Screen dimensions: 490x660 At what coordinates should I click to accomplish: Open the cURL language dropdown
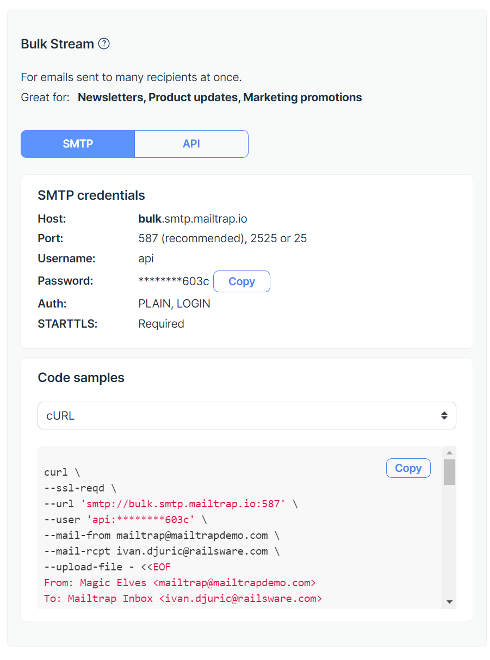tap(247, 416)
